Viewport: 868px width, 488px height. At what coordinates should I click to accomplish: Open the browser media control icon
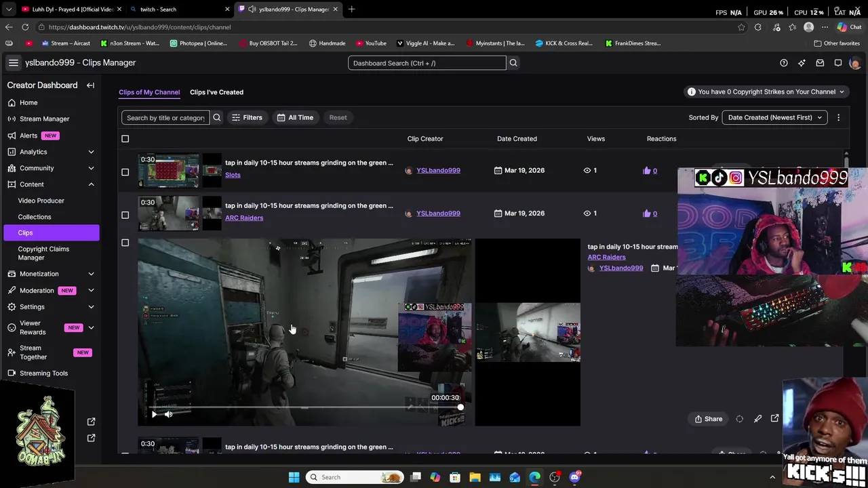pos(776,27)
